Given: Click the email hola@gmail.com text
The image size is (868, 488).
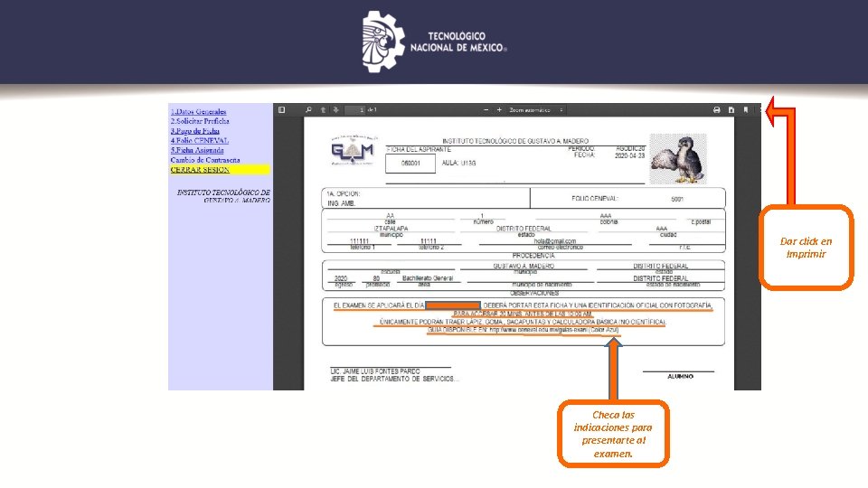Looking at the screenshot, I should click(554, 241).
